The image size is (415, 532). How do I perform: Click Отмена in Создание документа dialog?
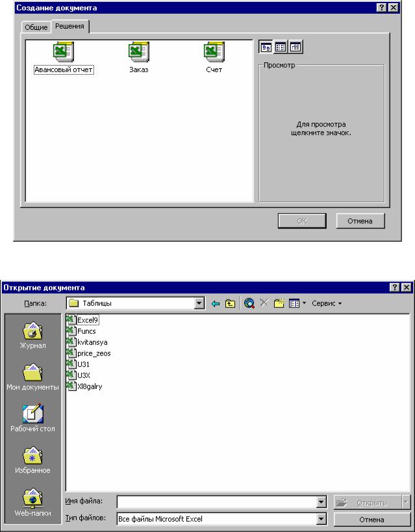(x=360, y=221)
